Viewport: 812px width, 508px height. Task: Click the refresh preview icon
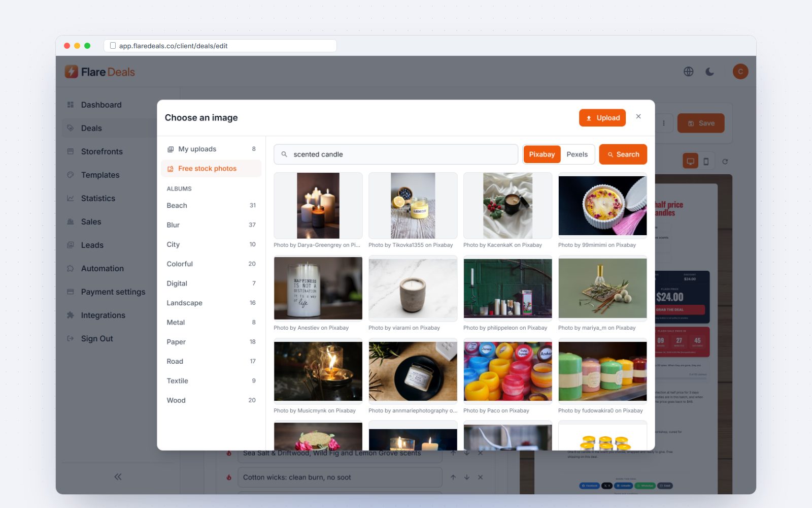point(725,162)
